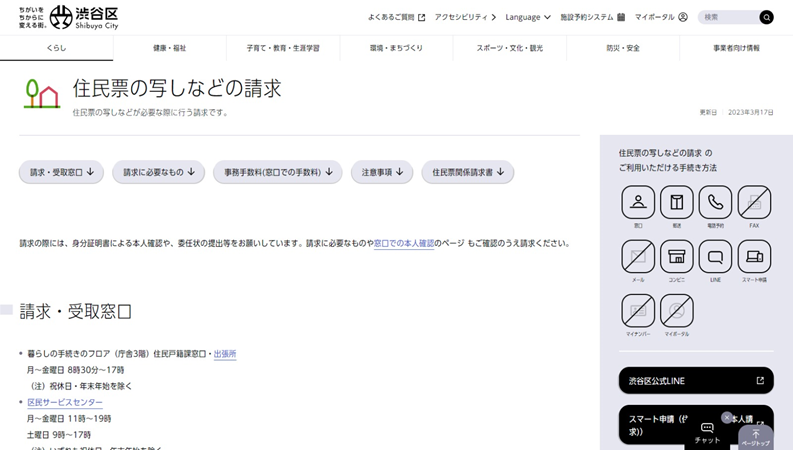Open the 窓口での本人確認 link
The width and height of the screenshot is (793, 450).
404,243
